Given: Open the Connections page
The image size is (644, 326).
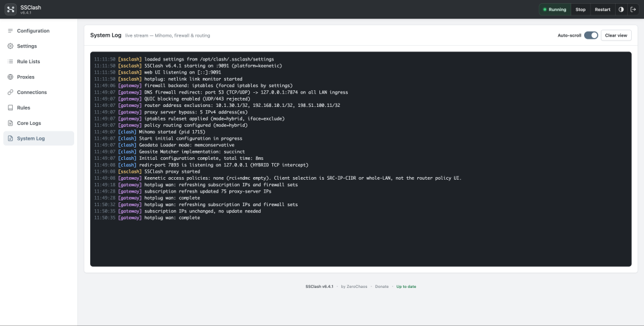Looking at the screenshot, I should click(x=39, y=92).
